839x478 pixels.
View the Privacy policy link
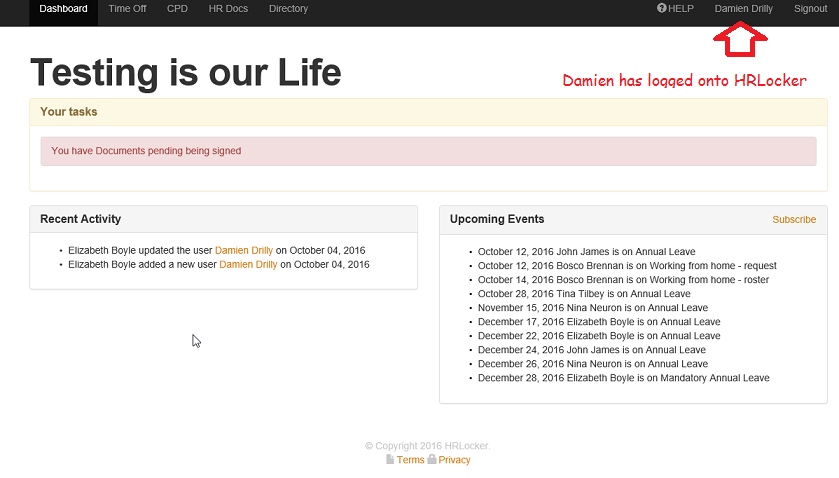(x=454, y=460)
